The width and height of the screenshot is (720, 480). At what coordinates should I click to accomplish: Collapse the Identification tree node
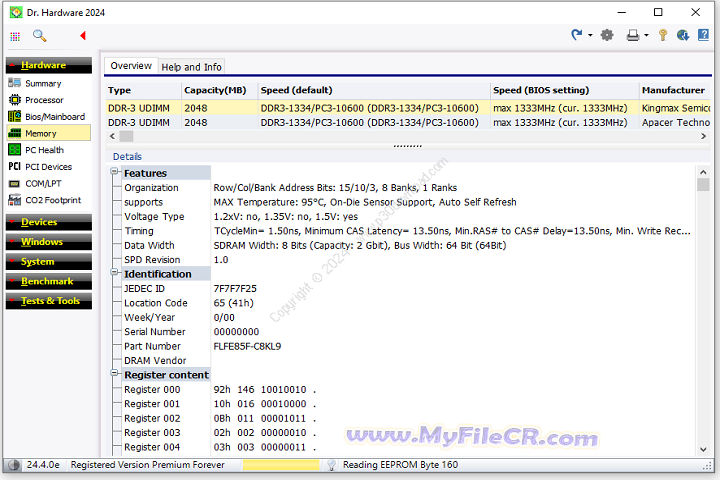click(x=114, y=272)
